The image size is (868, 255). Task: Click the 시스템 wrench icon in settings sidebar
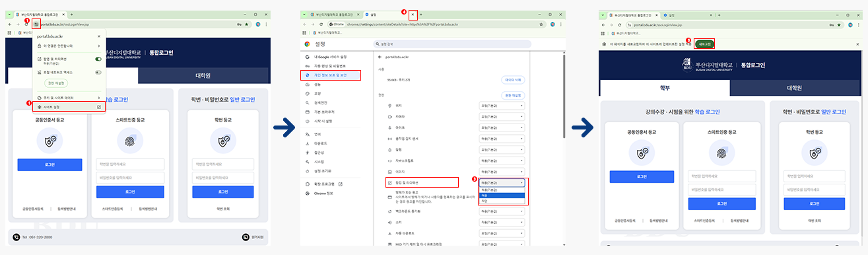point(308,161)
